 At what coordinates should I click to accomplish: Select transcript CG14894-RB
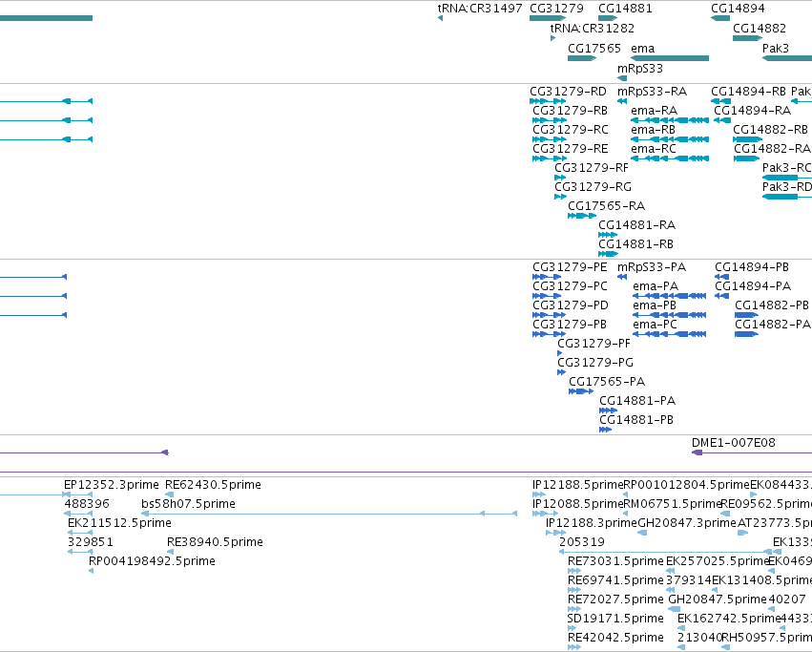point(748,92)
